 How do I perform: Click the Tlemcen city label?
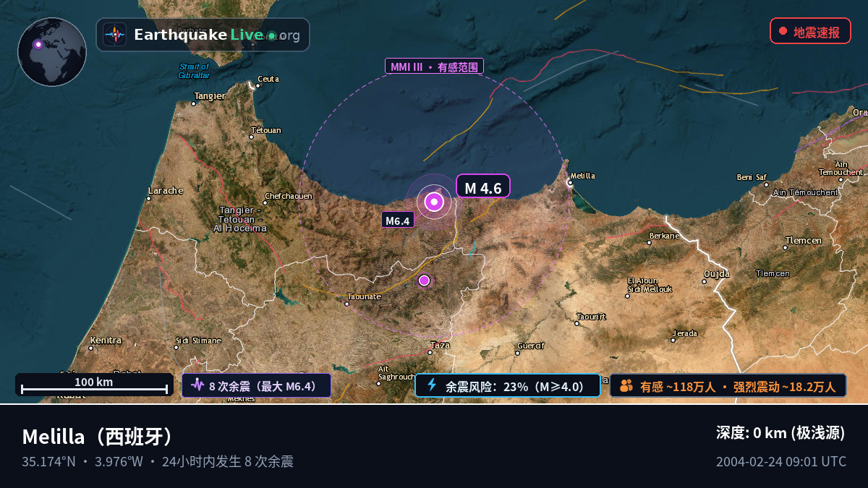tap(803, 240)
